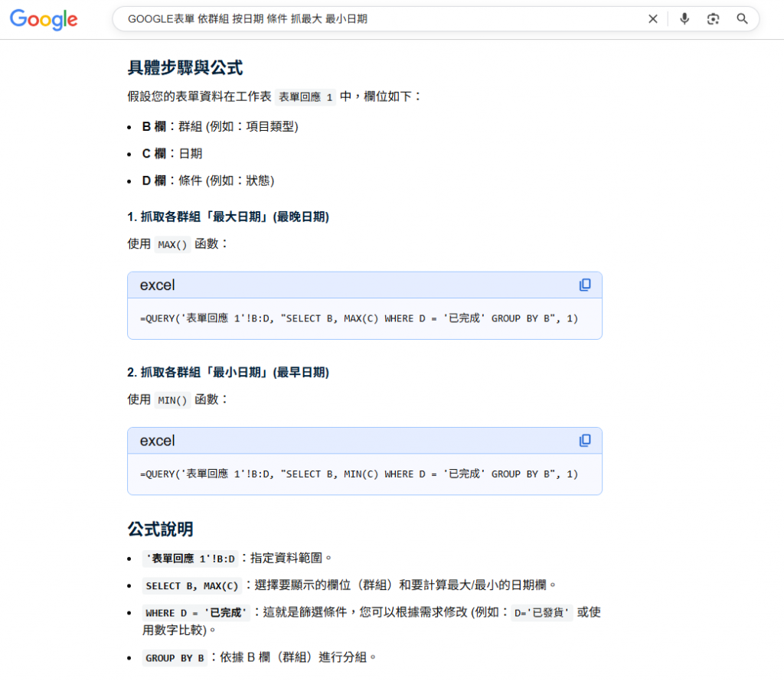The width and height of the screenshot is (784, 681).
Task: Click the heading 具體步驟與公式
Action: pyautogui.click(x=185, y=67)
